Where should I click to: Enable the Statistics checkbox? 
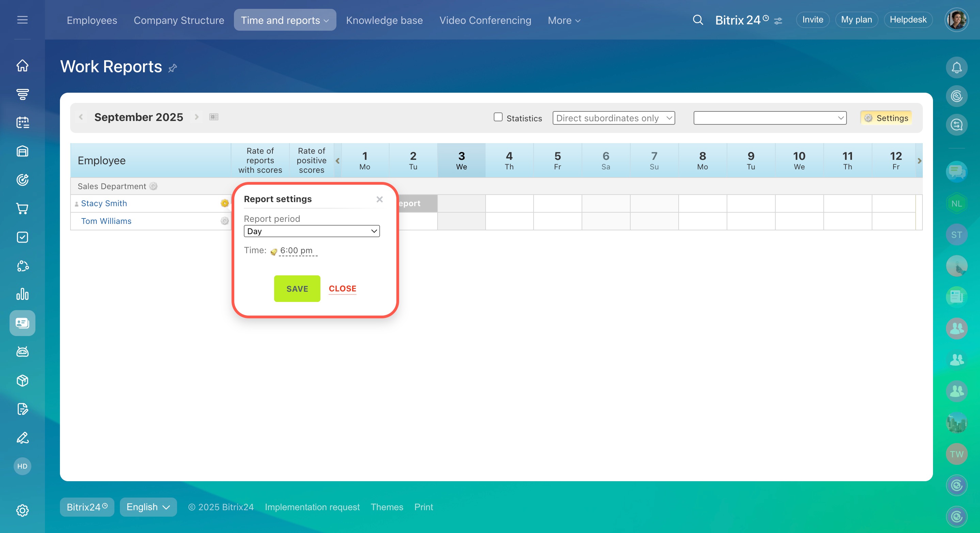pyautogui.click(x=498, y=117)
